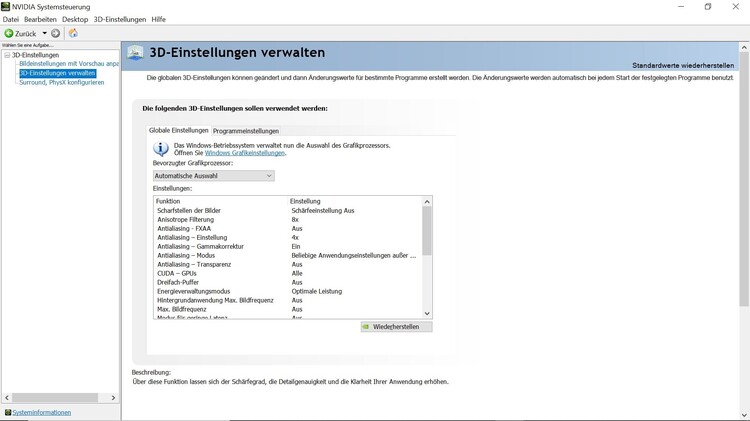
Task: Open the Datei menu
Action: [x=11, y=20]
